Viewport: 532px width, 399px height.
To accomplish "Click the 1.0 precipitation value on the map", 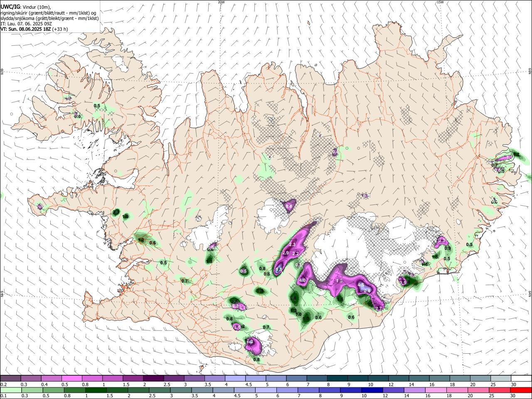I will 298,314.
